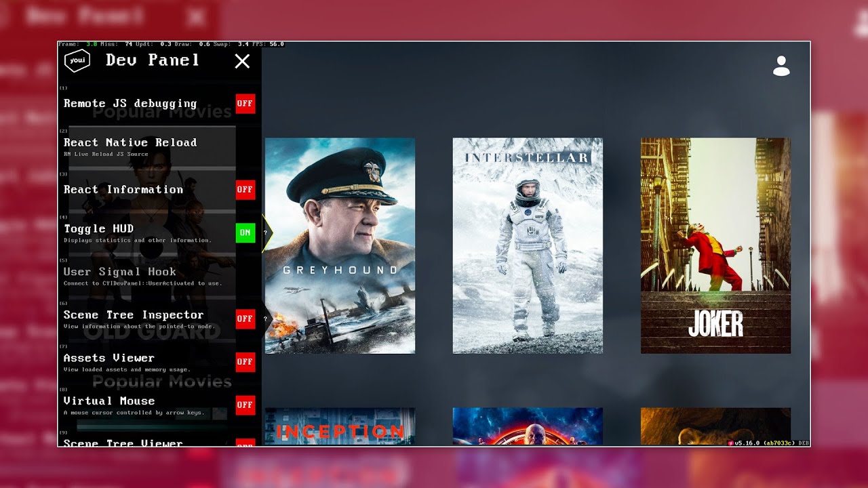
Task: Open the Greyhound movie poster
Action: click(340, 245)
